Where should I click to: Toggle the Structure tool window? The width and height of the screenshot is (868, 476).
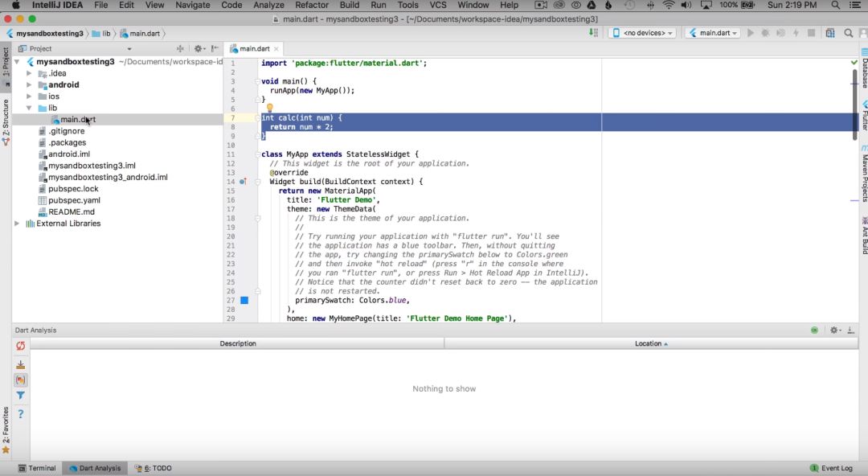tap(6, 122)
